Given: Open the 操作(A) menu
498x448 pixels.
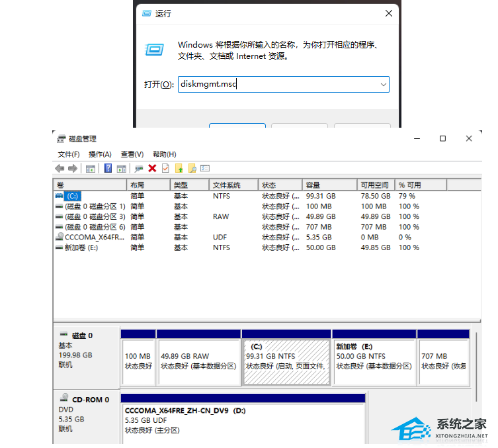Looking at the screenshot, I should point(100,154).
